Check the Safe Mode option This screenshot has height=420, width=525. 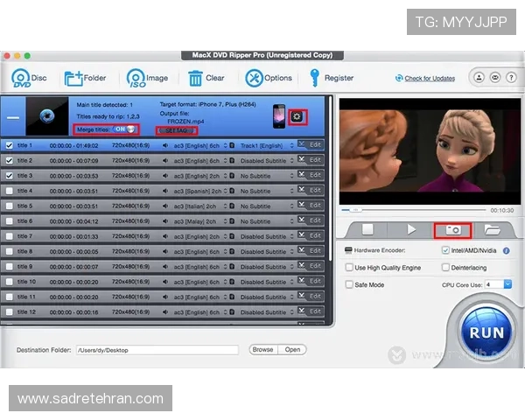[x=349, y=284]
